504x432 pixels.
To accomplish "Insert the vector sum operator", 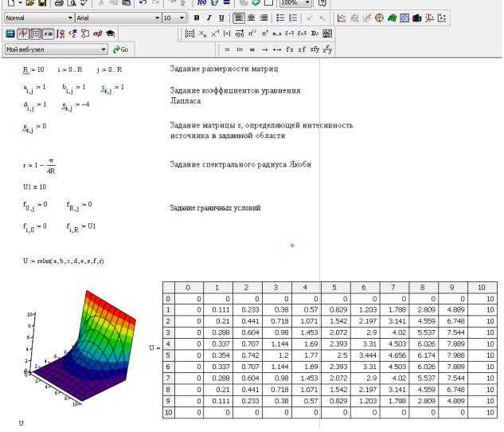I will [x=315, y=33].
